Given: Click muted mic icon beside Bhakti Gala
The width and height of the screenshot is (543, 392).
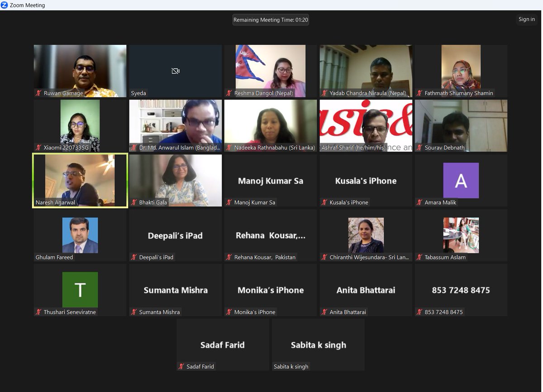Looking at the screenshot, I should 134,202.
